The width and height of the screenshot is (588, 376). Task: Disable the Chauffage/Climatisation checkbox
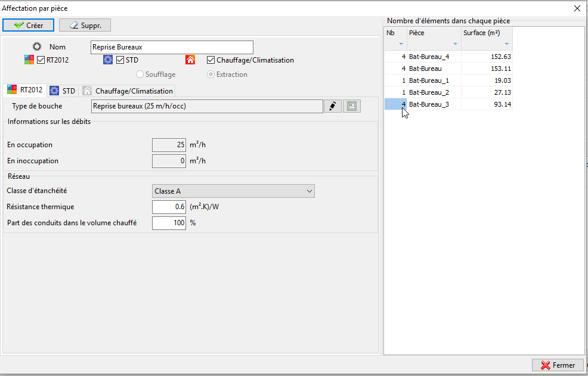click(211, 60)
